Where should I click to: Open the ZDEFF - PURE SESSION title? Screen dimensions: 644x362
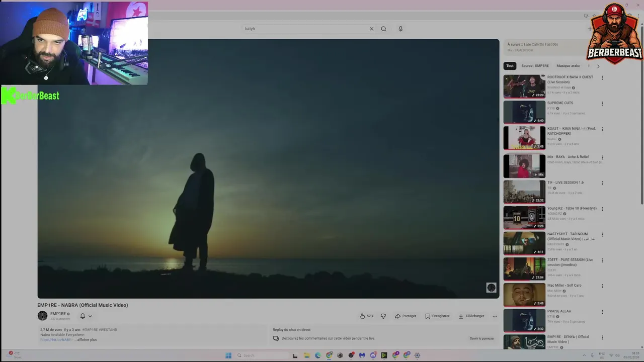coord(570,262)
